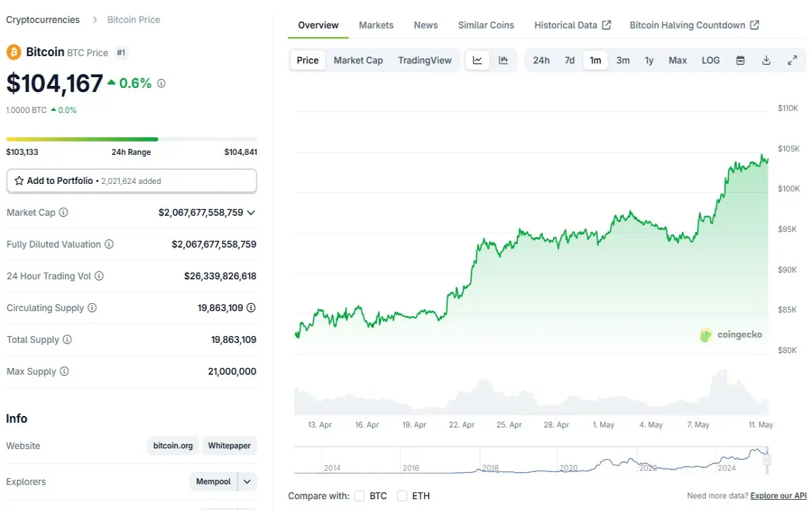Screen dimensions: 812x510
Task: Switch to line chart view icon
Action: [x=477, y=60]
